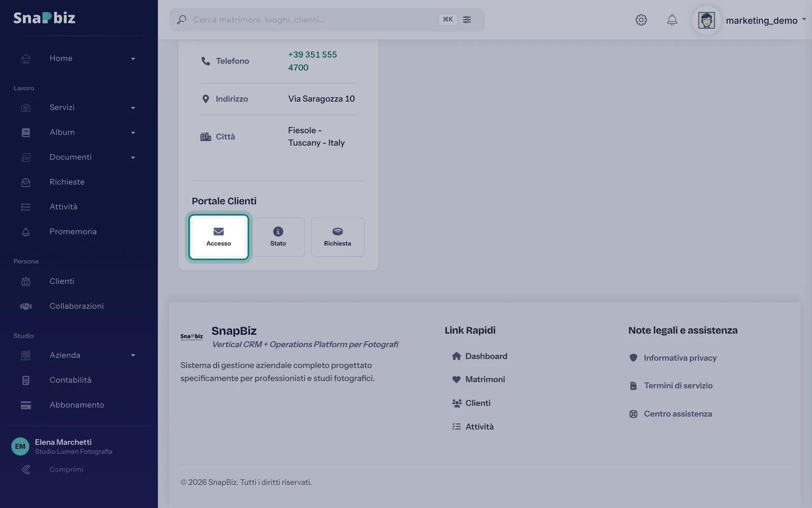812x508 pixels.
Task: Expand the Documenti submenu arrow
Action: point(133,157)
